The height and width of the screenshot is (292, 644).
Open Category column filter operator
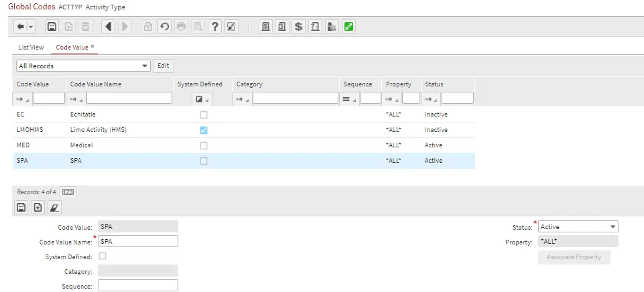242,99
